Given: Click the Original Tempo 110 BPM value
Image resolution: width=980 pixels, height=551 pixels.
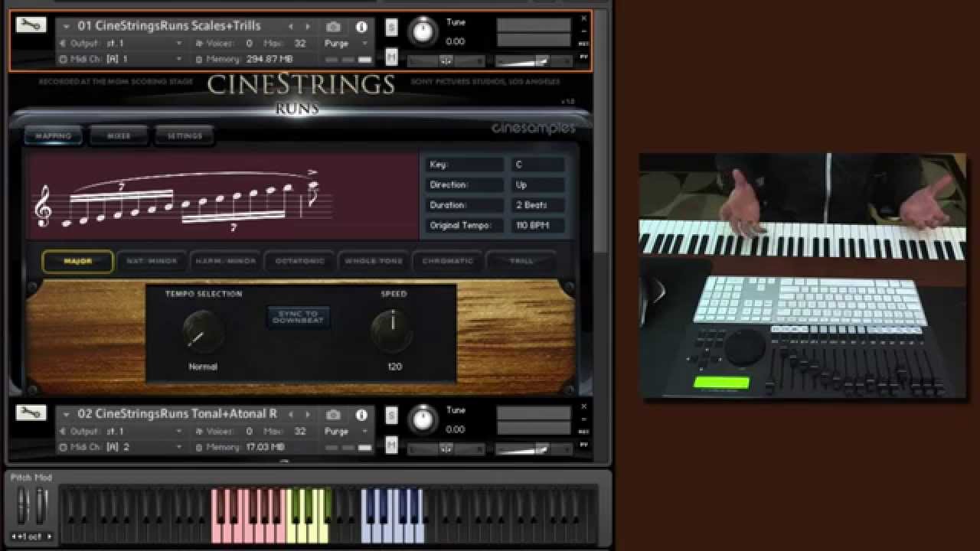Looking at the screenshot, I should coord(538,226).
